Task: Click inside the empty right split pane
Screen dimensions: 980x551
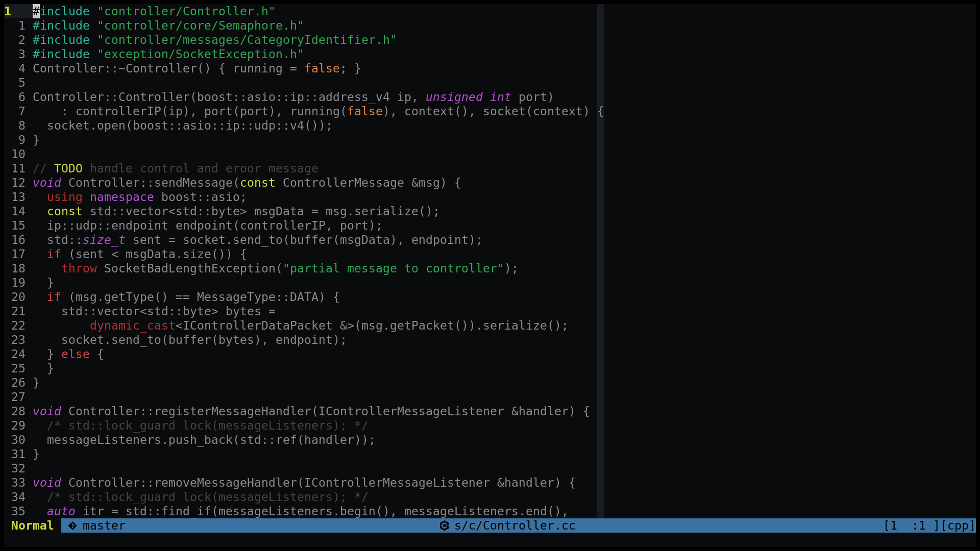Action: click(x=790, y=255)
